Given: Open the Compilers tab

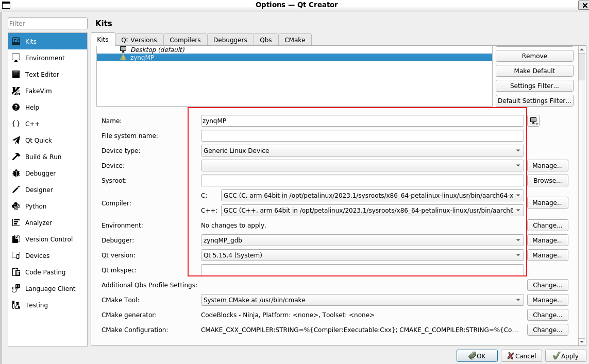Looking at the screenshot, I should 185,40.
